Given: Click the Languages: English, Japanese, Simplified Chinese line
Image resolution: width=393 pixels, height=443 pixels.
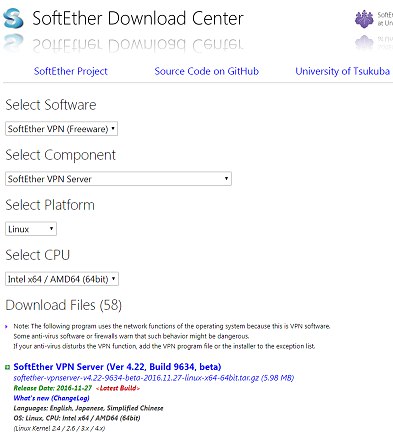Looking at the screenshot, I should coord(88,408).
